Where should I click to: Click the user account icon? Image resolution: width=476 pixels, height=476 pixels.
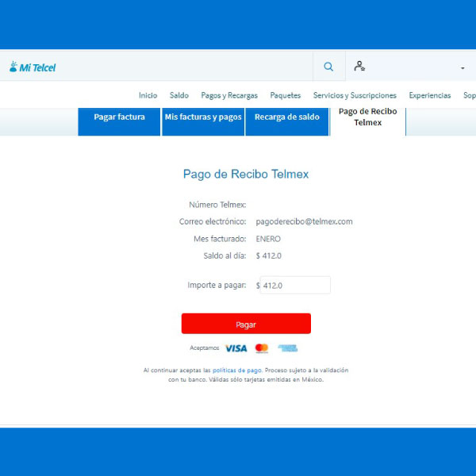(359, 67)
